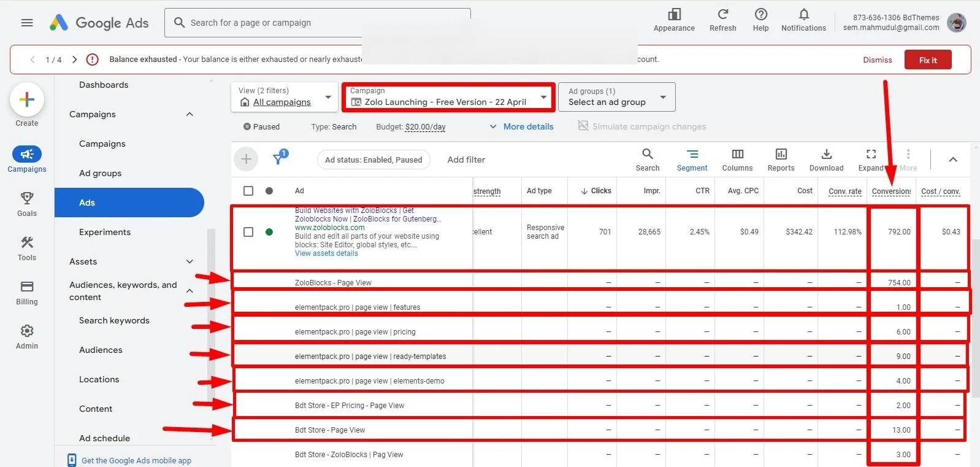
Task: Click the Create plus button
Action: (27, 99)
